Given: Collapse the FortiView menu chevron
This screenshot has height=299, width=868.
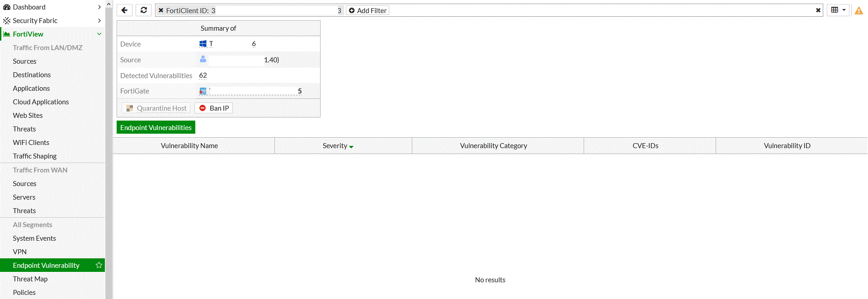Looking at the screenshot, I should pyautogui.click(x=99, y=34).
